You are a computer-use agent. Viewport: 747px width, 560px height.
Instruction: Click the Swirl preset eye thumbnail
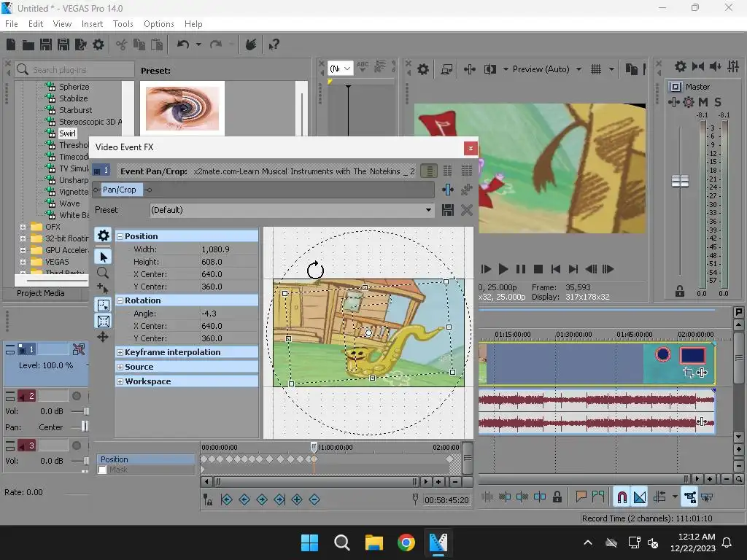click(x=182, y=109)
